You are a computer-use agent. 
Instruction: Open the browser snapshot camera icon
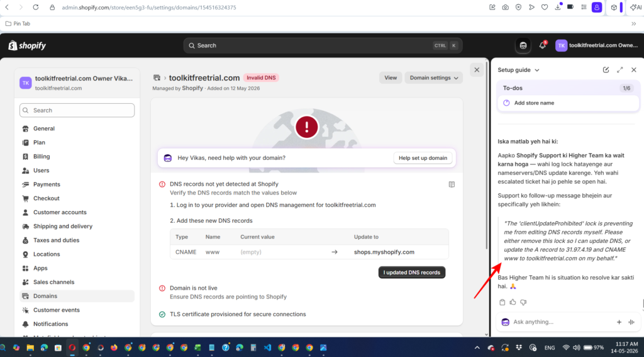[505, 8]
